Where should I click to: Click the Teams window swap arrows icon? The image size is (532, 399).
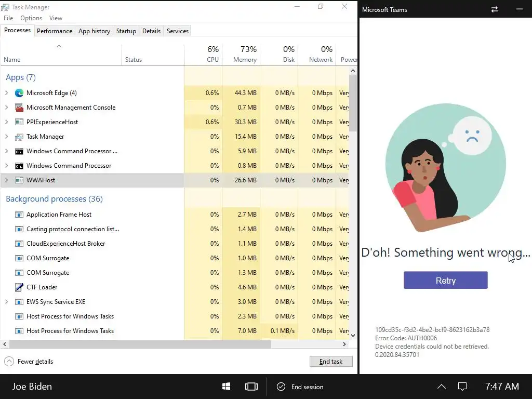pos(495,9)
